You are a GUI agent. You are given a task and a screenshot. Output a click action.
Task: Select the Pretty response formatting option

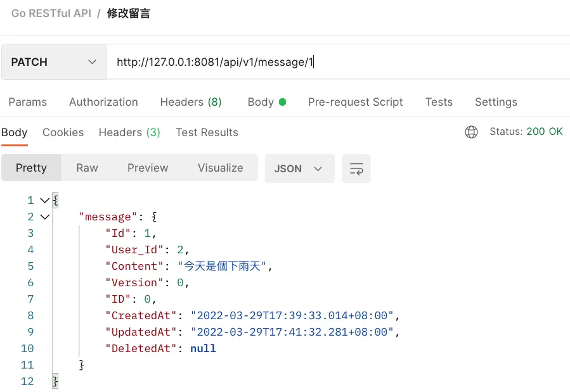click(x=31, y=168)
